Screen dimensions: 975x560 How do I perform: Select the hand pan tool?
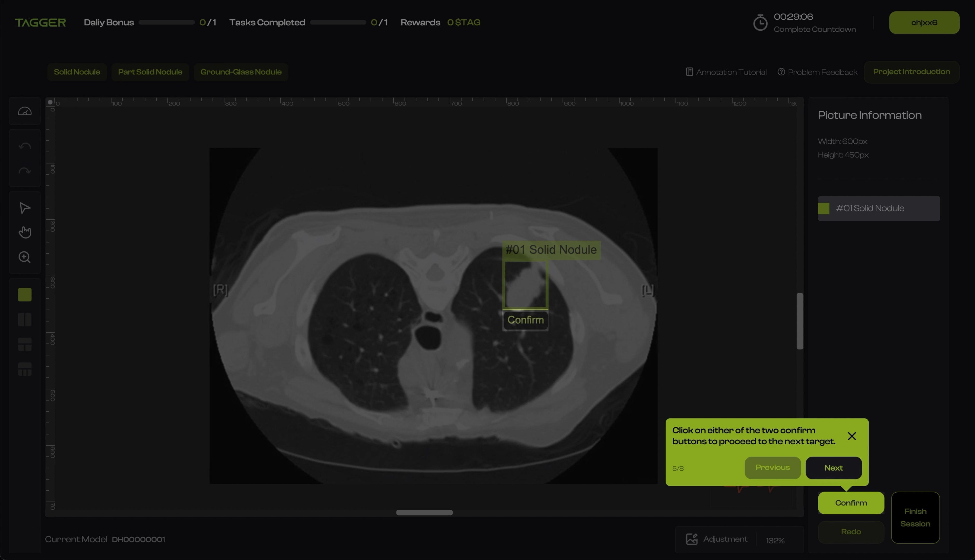coord(25,232)
